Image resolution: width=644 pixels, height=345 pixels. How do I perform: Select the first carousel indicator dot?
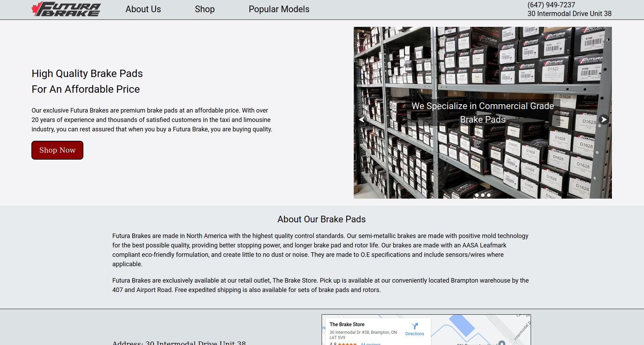tap(477, 195)
